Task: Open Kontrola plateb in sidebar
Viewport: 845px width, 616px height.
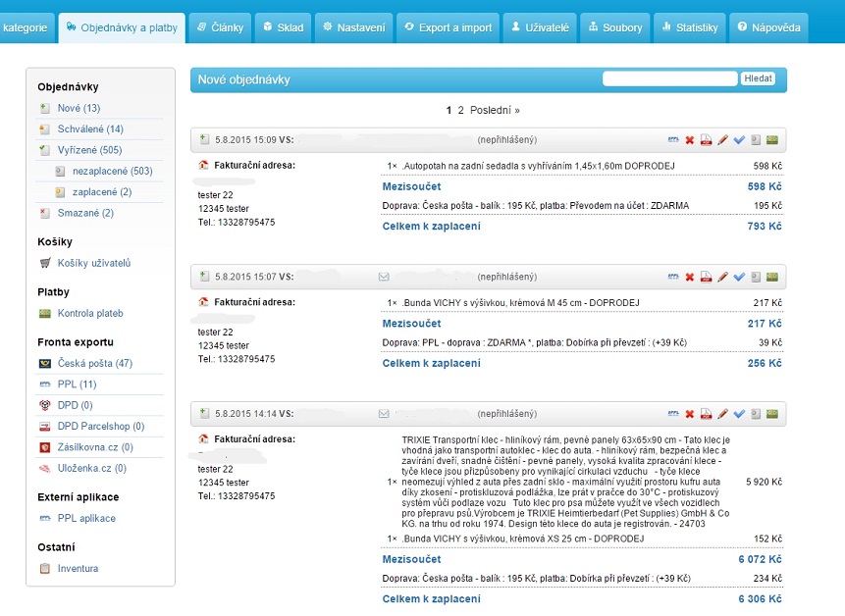Action: pos(90,314)
